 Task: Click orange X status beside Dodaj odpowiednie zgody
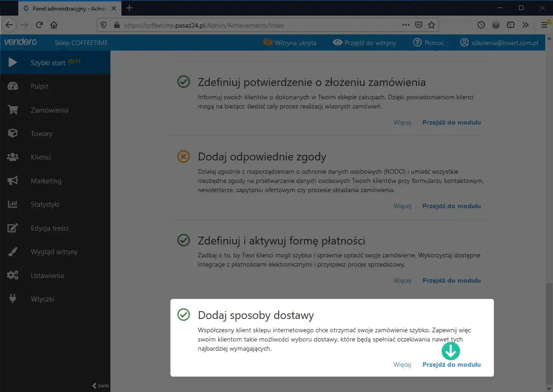coord(184,157)
